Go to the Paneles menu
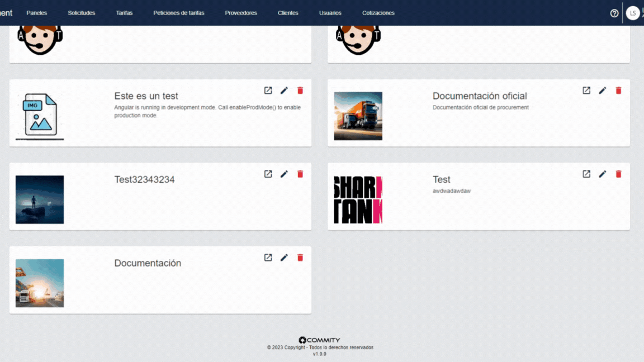 click(37, 13)
